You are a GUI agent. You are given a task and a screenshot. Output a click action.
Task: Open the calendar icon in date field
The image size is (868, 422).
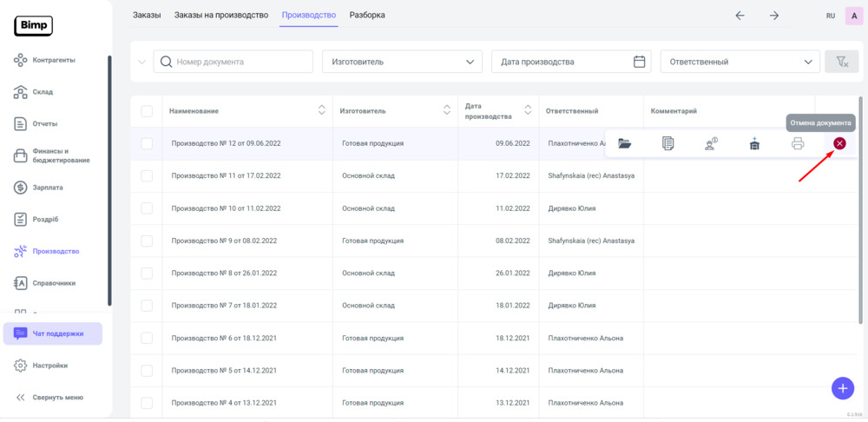(x=640, y=62)
